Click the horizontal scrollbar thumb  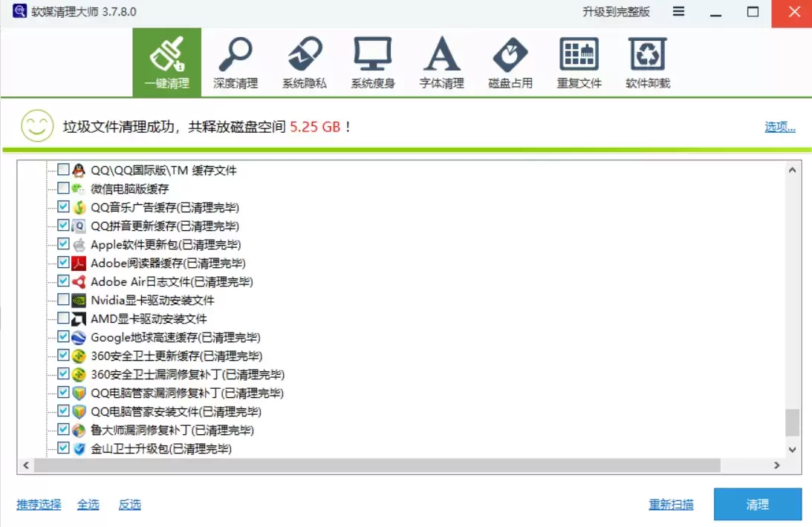click(377, 465)
